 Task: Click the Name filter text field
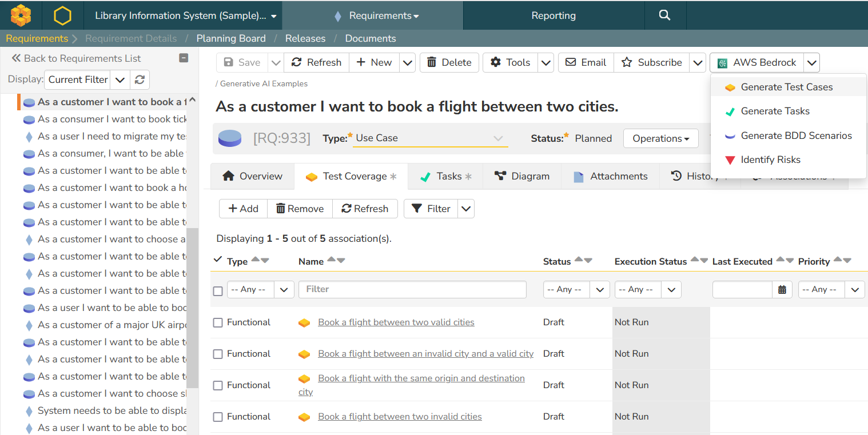(412, 290)
